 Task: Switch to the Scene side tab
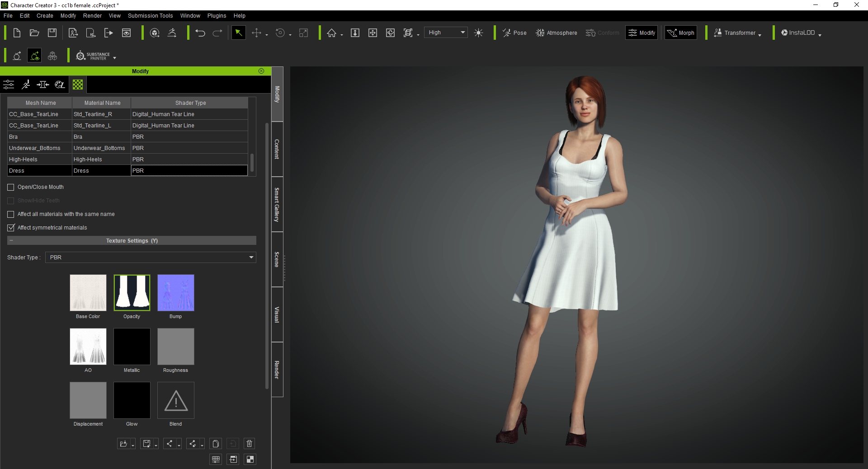(277, 259)
